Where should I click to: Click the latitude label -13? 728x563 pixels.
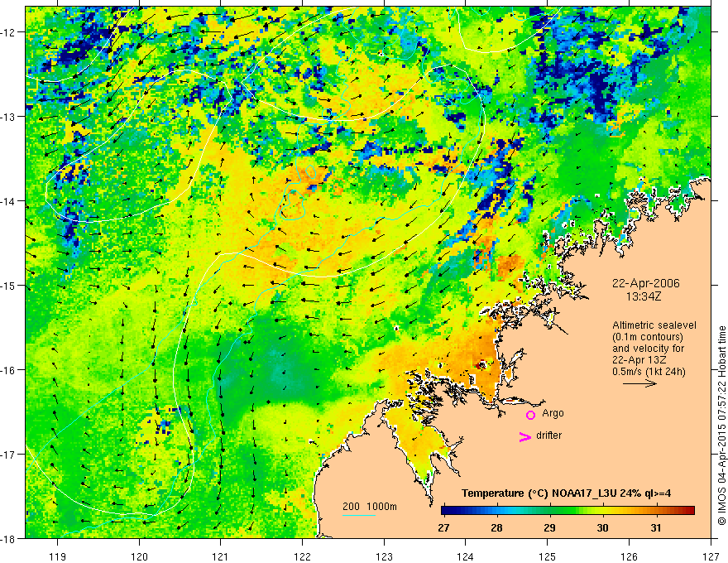tap(8, 117)
